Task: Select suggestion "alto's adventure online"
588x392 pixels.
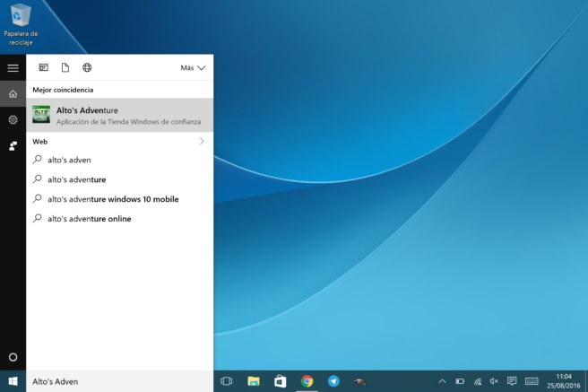Action: [x=119, y=218]
